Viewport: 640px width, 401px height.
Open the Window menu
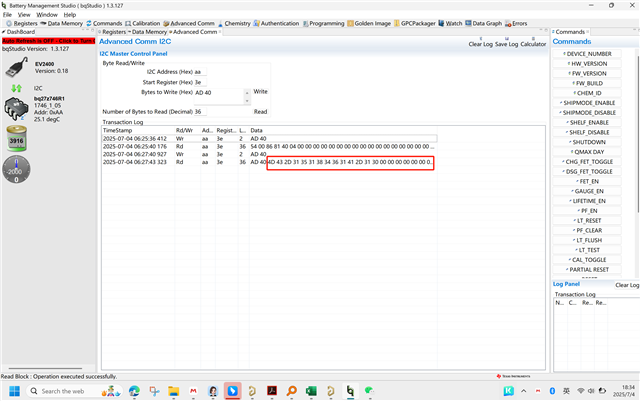click(x=47, y=15)
